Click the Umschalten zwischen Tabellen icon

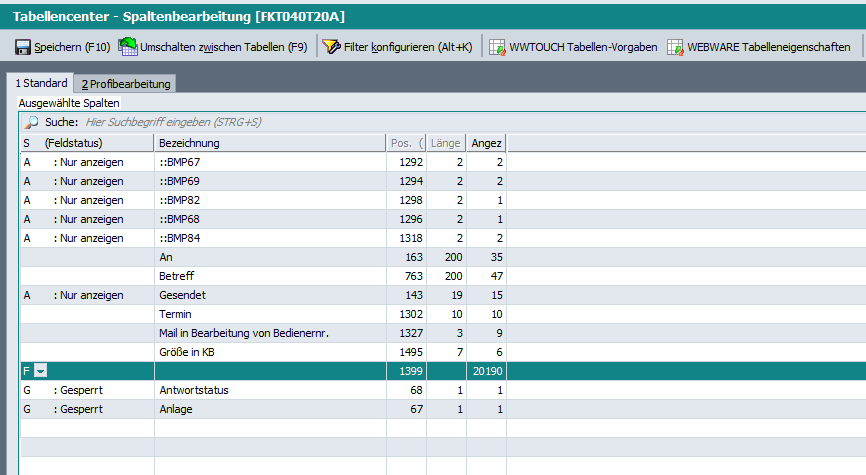click(128, 47)
